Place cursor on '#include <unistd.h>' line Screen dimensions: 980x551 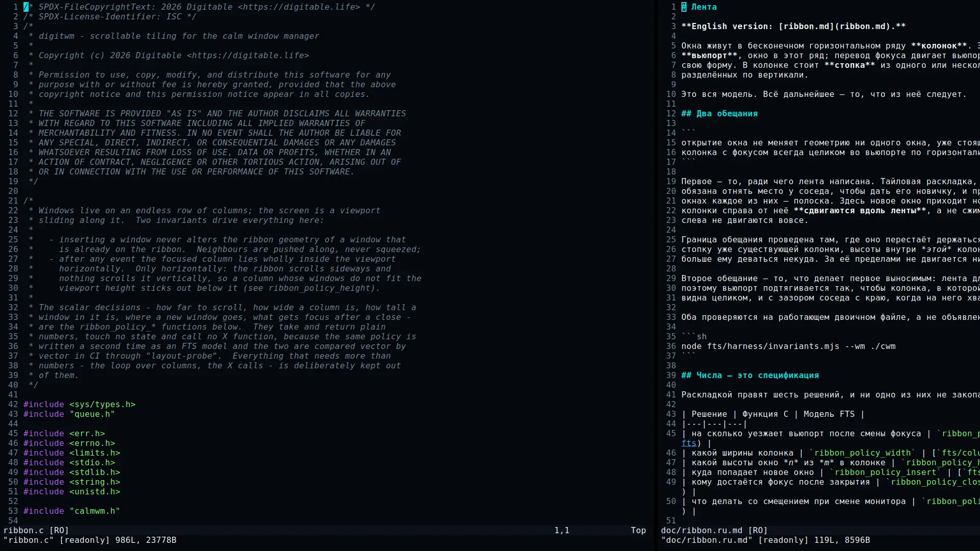pos(71,491)
